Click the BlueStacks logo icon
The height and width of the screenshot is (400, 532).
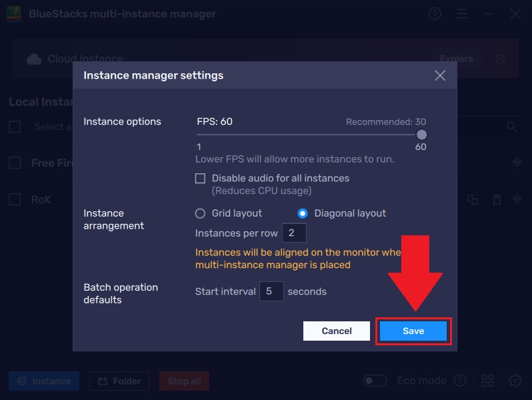tap(13, 13)
